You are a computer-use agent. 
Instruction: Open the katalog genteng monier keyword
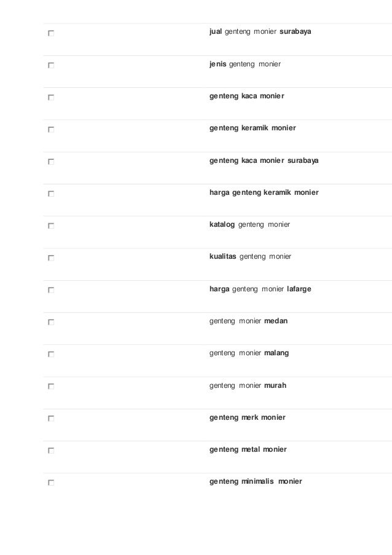[x=249, y=224]
